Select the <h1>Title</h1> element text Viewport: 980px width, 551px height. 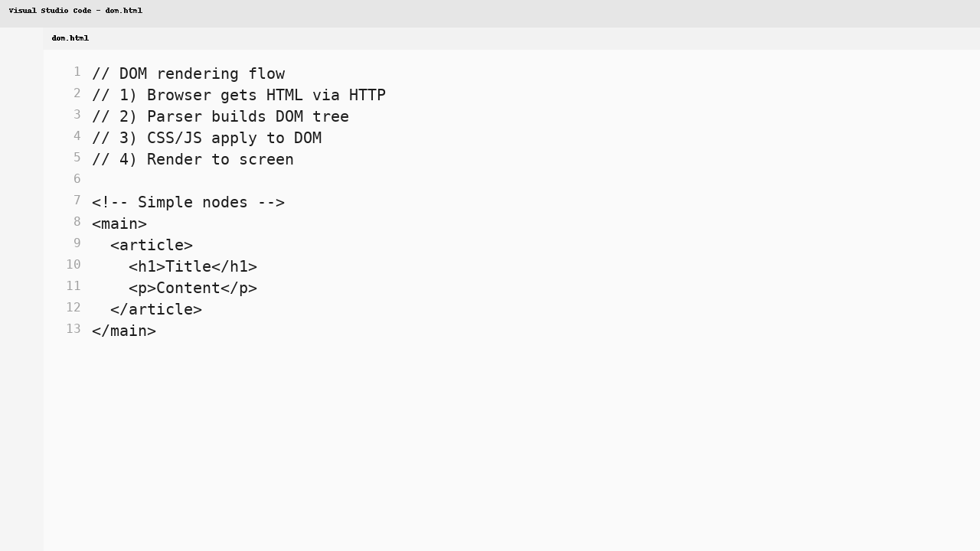tap(192, 266)
